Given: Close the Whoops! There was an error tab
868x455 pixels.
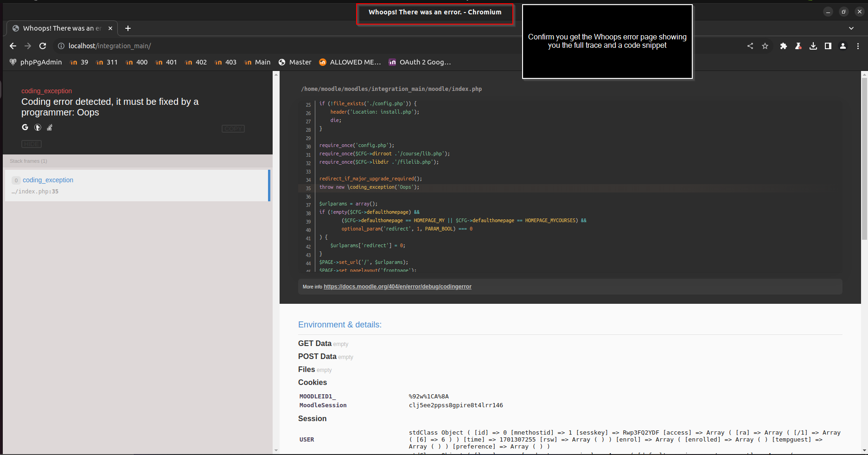Looking at the screenshot, I should [110, 28].
